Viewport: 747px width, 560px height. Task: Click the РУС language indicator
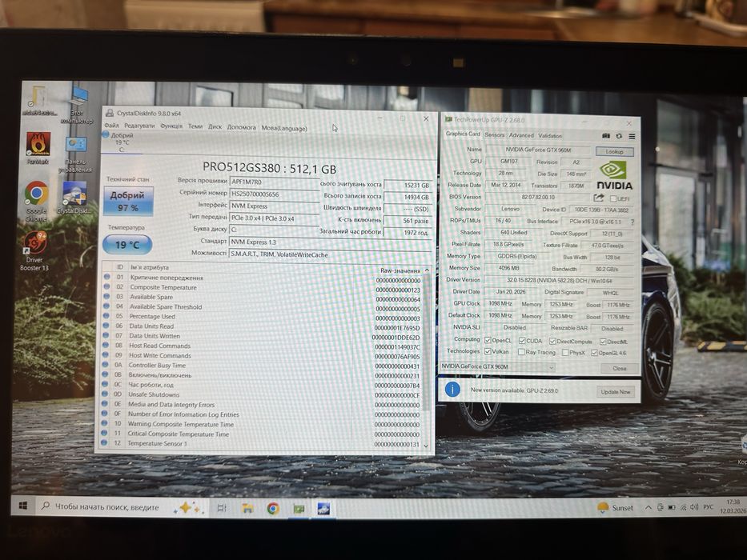click(709, 507)
